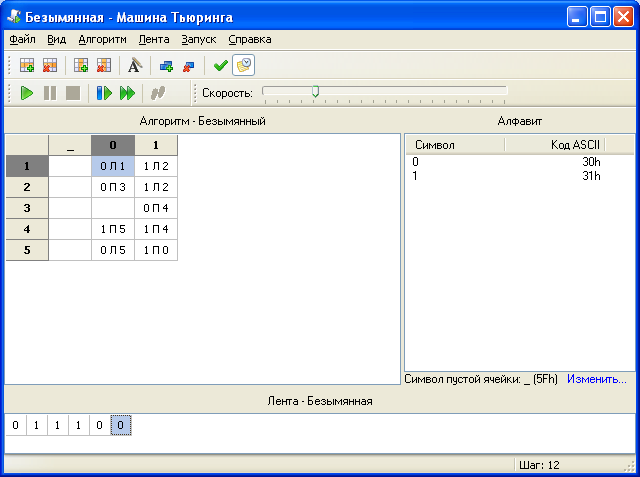The width and height of the screenshot is (640, 477).
Task: Open the Файл menu
Action: point(22,40)
